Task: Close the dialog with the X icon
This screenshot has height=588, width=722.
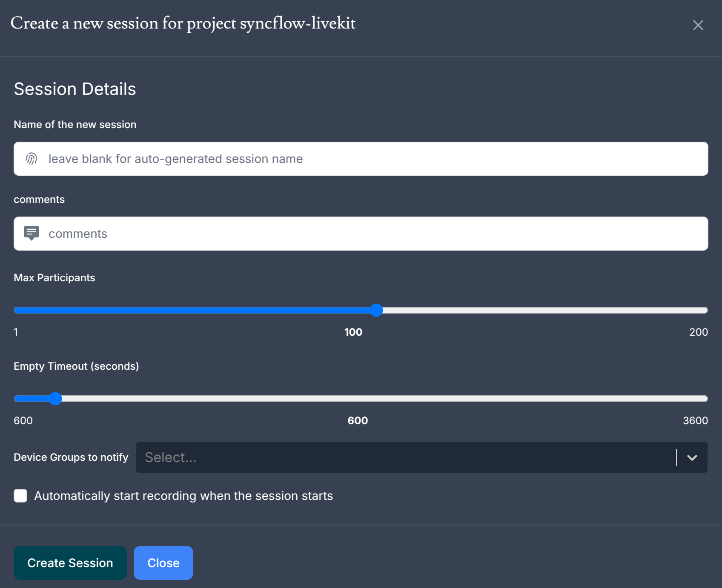Action: point(698,25)
